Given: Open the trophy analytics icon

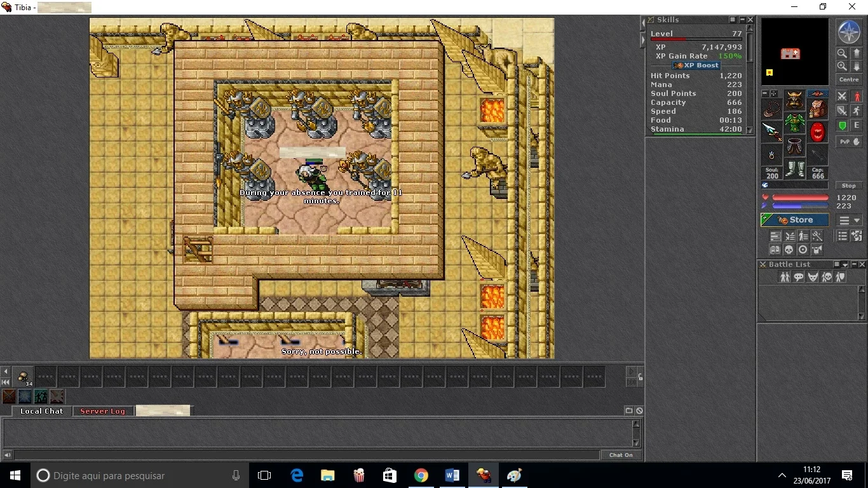Looking at the screenshot, I should tap(817, 250).
